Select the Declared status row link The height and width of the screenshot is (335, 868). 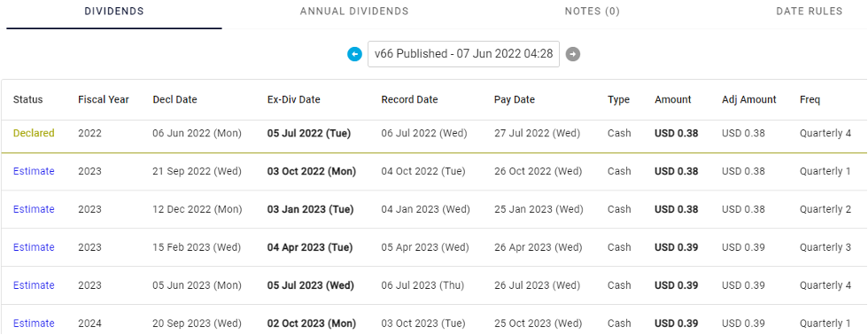[x=34, y=133]
